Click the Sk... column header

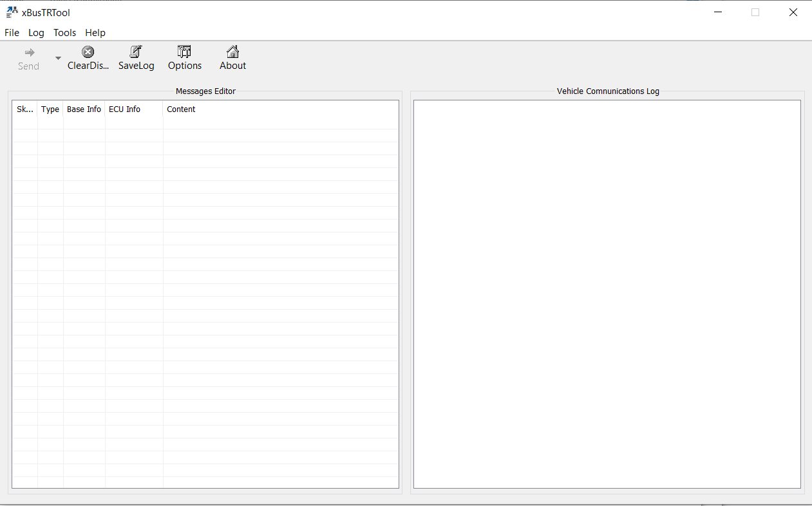pyautogui.click(x=24, y=109)
